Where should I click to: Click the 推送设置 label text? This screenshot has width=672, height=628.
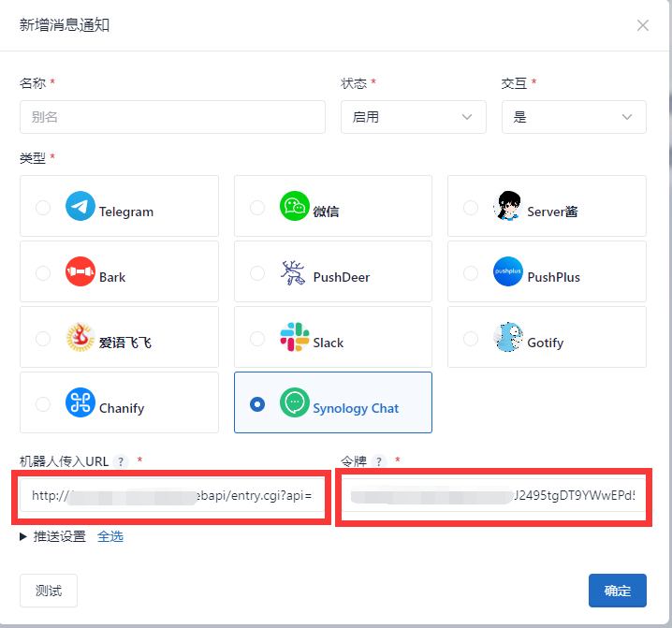60,536
